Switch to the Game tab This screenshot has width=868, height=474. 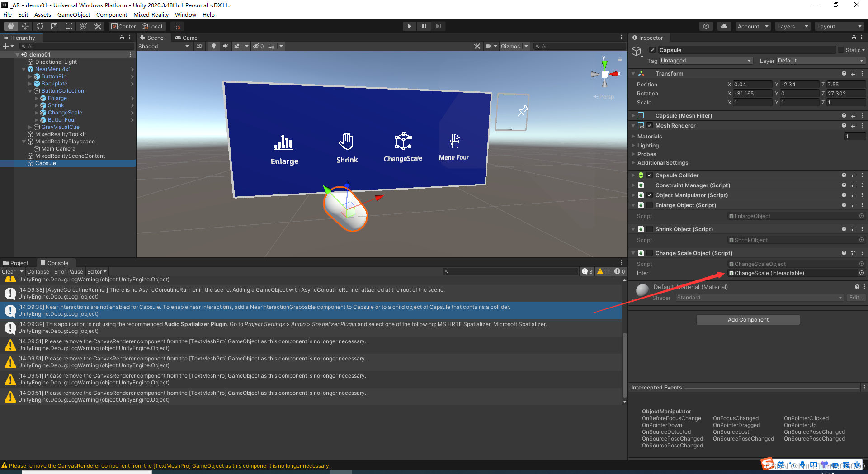click(x=186, y=38)
